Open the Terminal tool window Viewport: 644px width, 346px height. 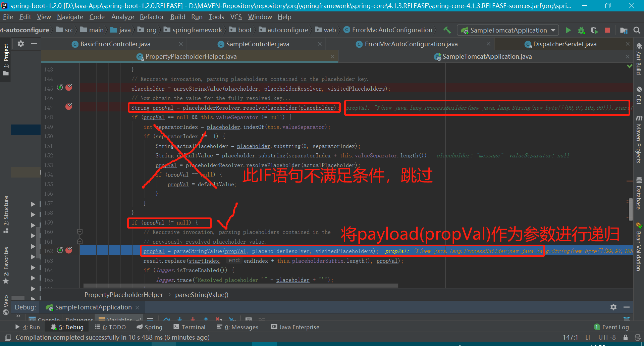[190, 327]
